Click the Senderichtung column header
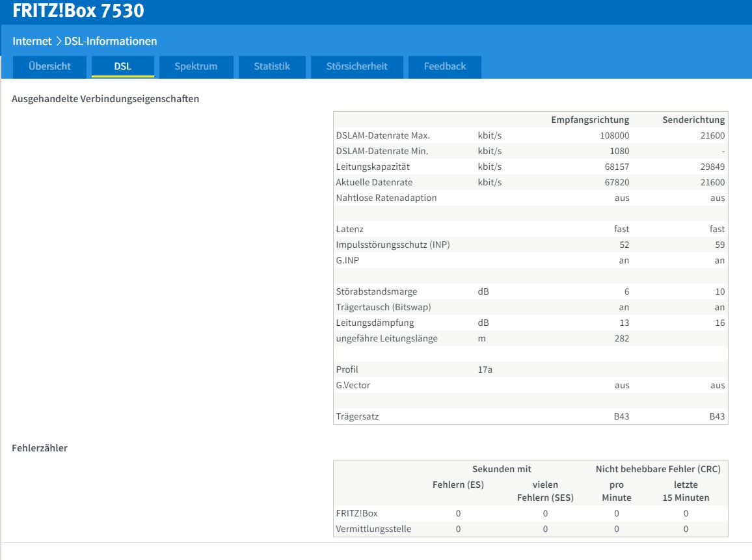The image size is (752, 560). (693, 120)
